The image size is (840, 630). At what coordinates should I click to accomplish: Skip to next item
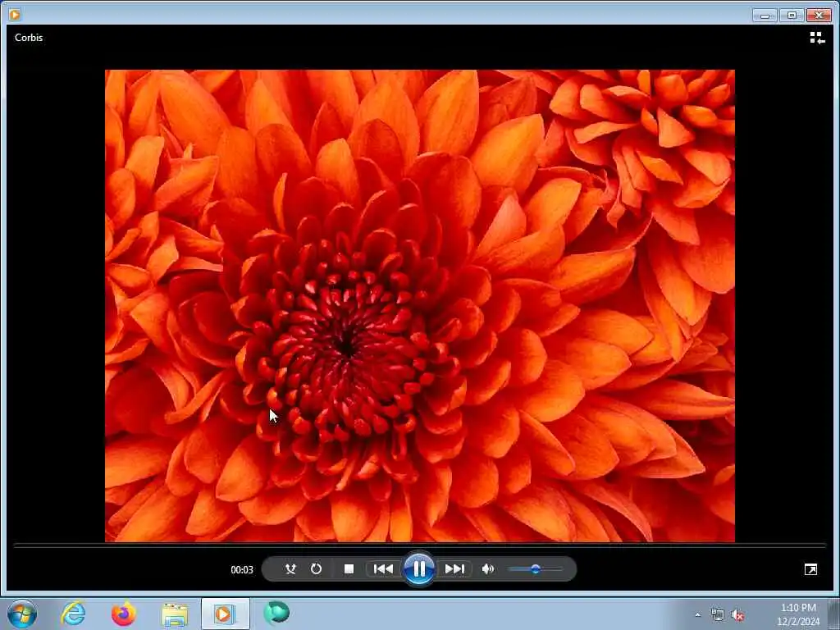(x=454, y=569)
